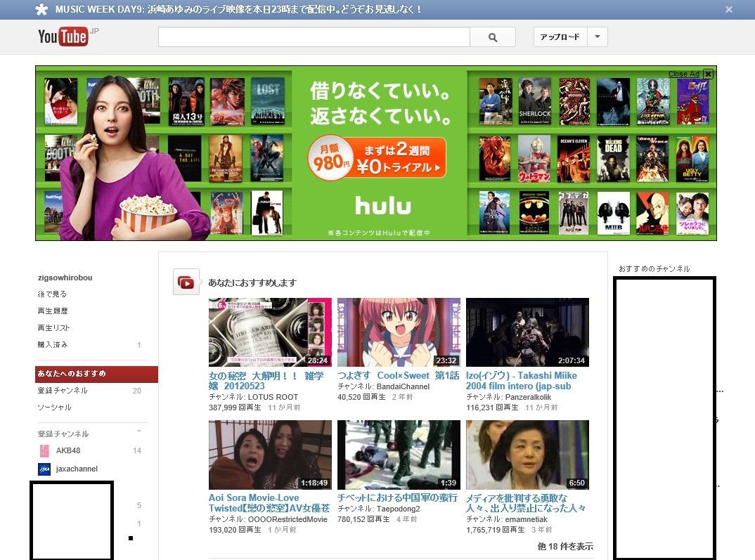755x560 pixels.
Task: Click the Hulu ¥0トライアル orange trial button
Action: pos(377,159)
